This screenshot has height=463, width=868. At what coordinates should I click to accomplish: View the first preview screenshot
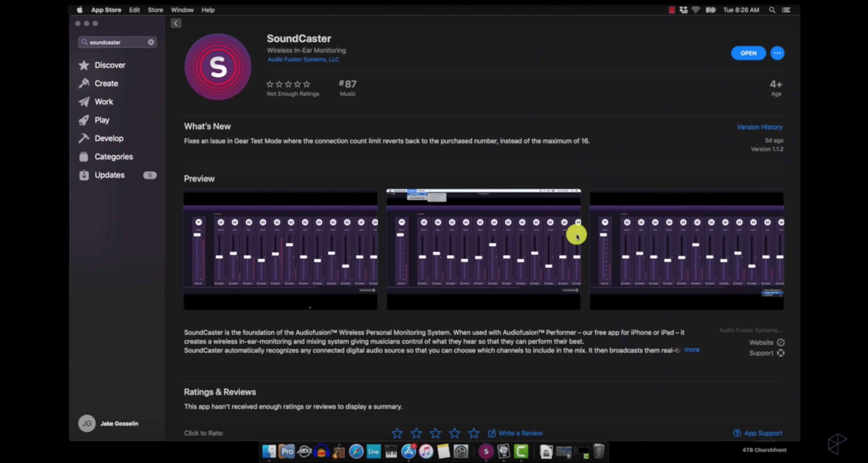pyautogui.click(x=281, y=250)
